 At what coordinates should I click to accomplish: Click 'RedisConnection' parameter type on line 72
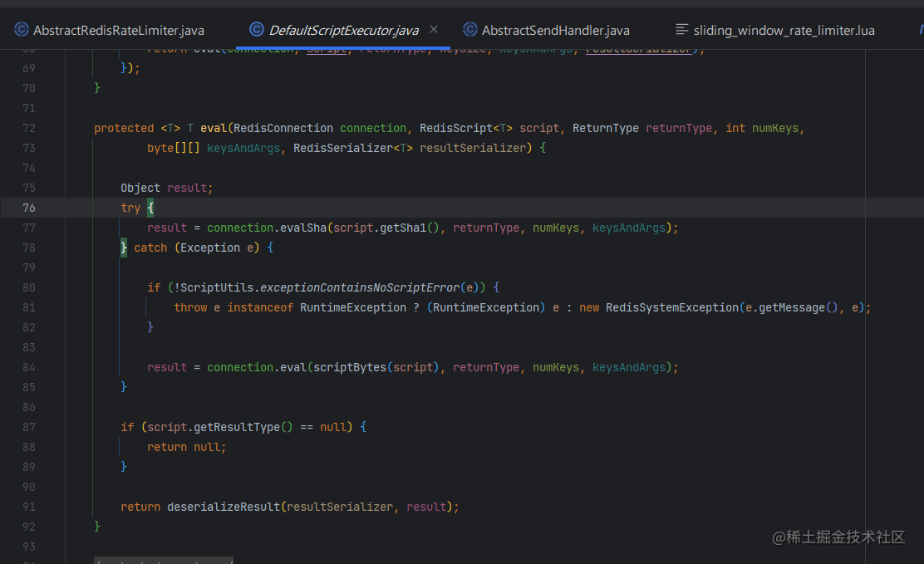point(283,129)
